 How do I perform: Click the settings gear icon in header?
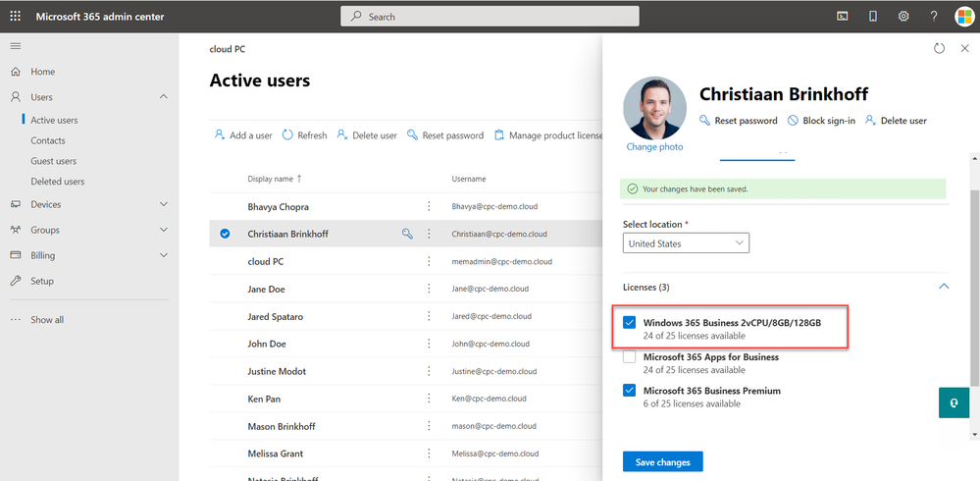[x=903, y=17]
